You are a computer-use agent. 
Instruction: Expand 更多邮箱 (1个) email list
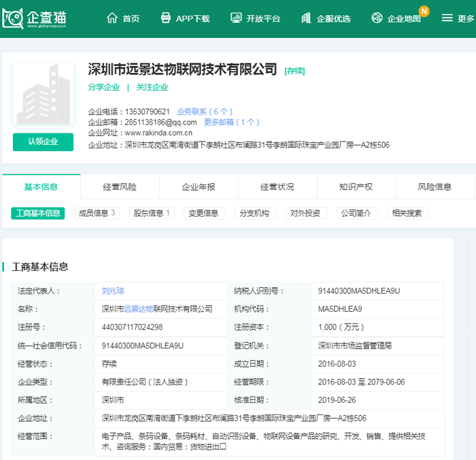point(231,122)
